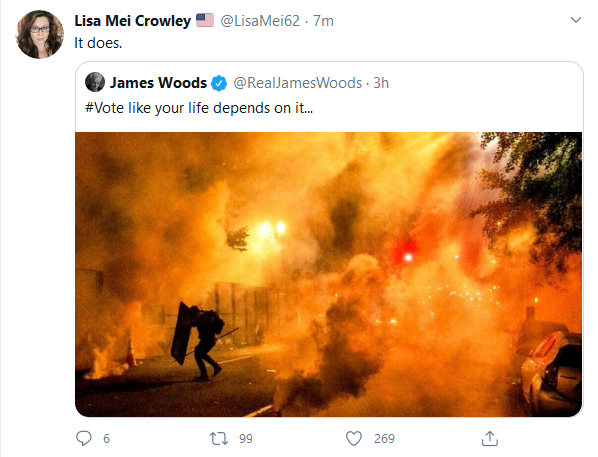Click the blue verified badge next to James Woods
Image resolution: width=598 pixels, height=457 pixels.
click(x=219, y=83)
